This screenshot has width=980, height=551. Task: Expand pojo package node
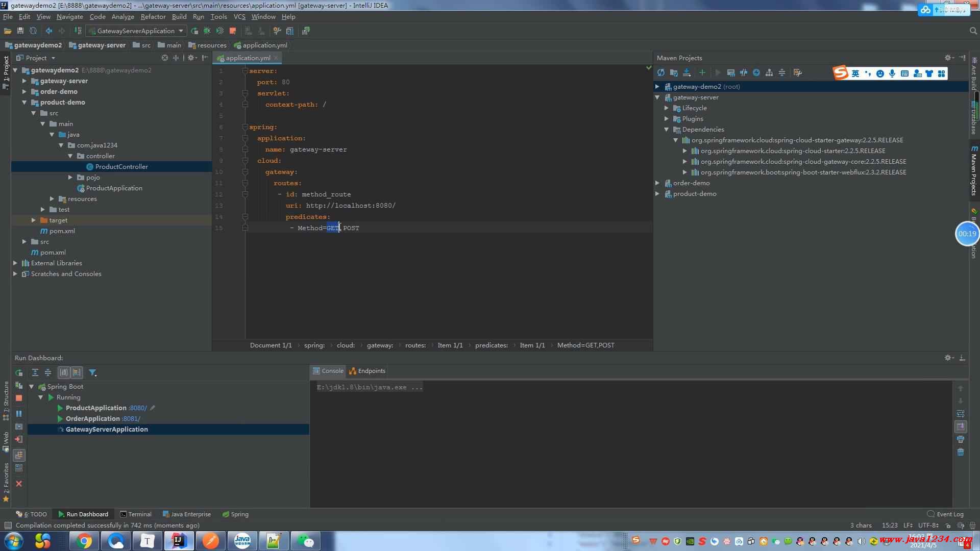coord(70,177)
